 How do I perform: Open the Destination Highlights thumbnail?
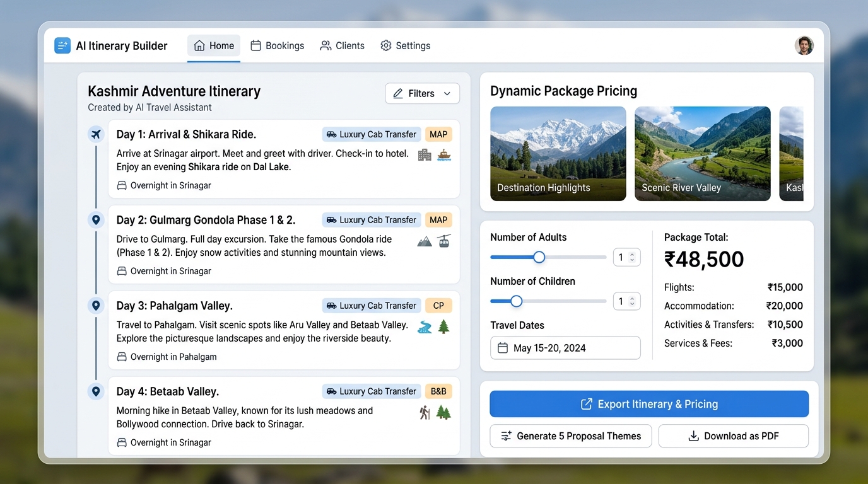558,154
